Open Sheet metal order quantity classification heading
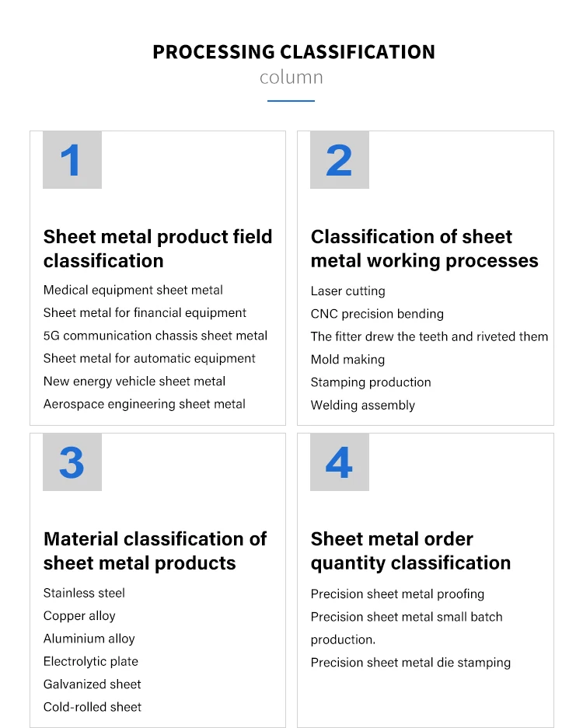The image size is (583, 728). point(410,551)
